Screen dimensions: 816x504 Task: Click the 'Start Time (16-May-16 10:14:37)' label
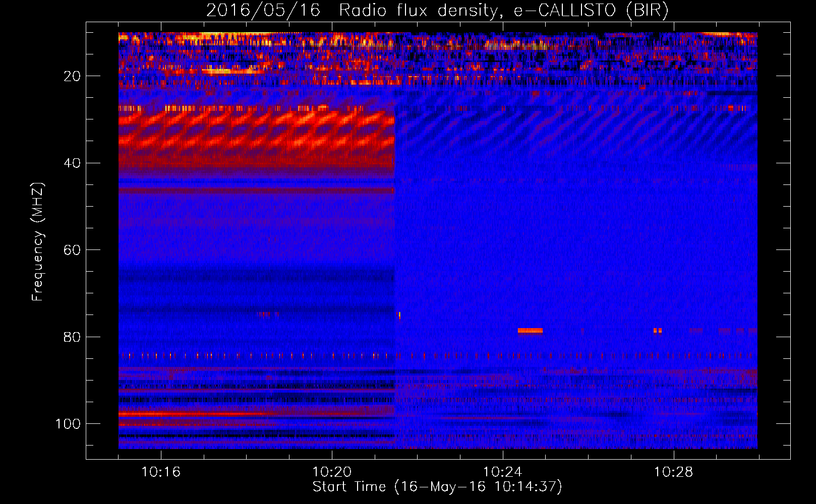(x=437, y=487)
